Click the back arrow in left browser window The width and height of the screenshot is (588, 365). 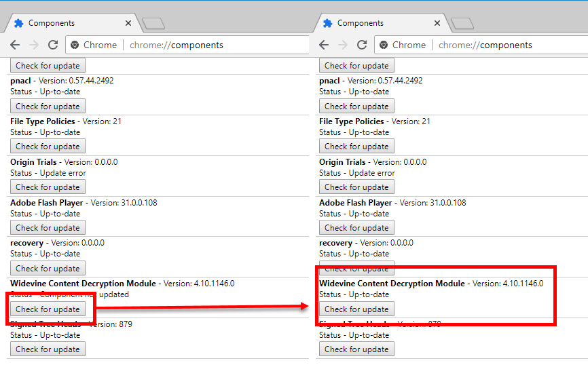15,45
